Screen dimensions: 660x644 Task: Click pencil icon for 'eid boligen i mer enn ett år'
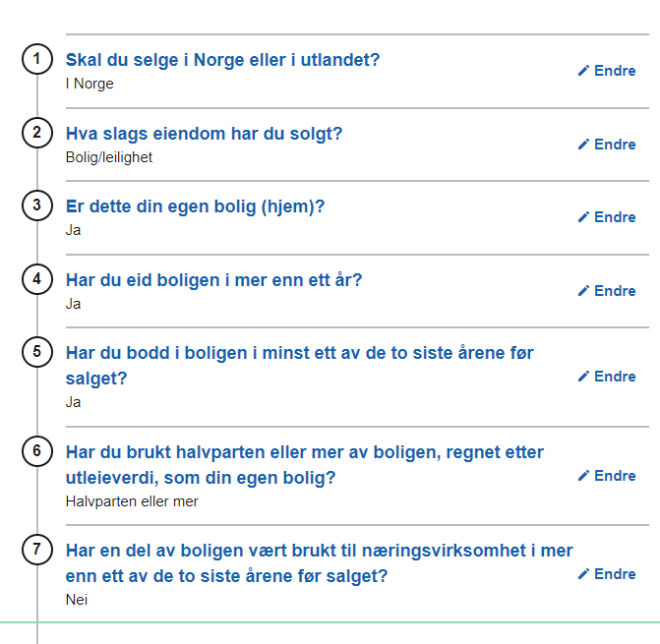(583, 291)
